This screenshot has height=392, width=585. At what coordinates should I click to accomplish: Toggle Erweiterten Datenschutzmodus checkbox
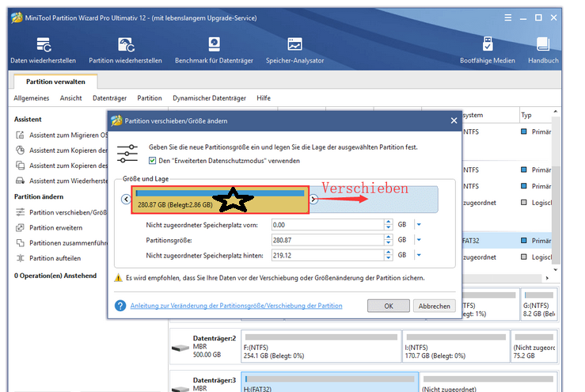tap(152, 161)
